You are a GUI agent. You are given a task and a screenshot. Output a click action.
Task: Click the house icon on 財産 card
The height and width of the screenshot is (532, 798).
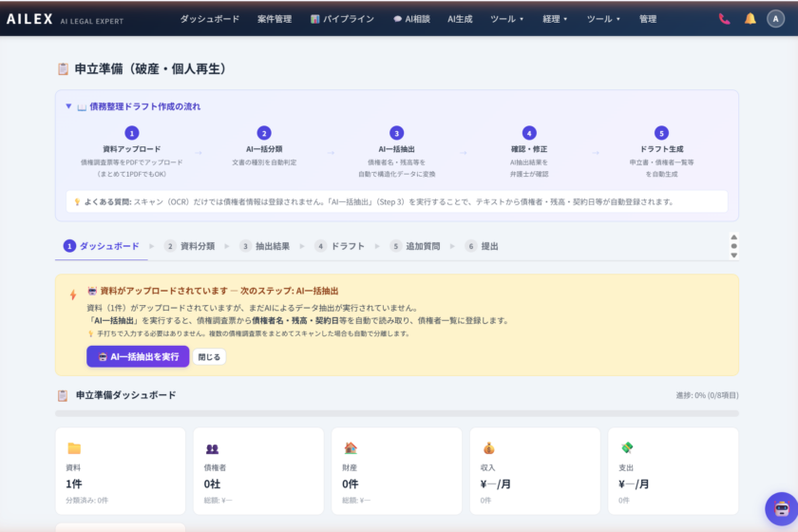351,448
